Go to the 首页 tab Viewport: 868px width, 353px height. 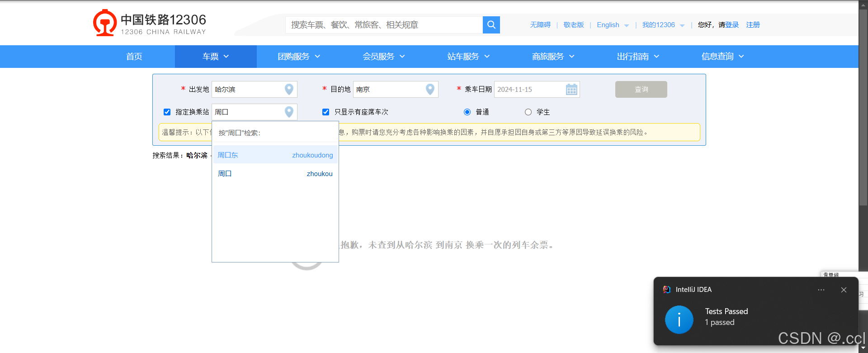click(134, 57)
